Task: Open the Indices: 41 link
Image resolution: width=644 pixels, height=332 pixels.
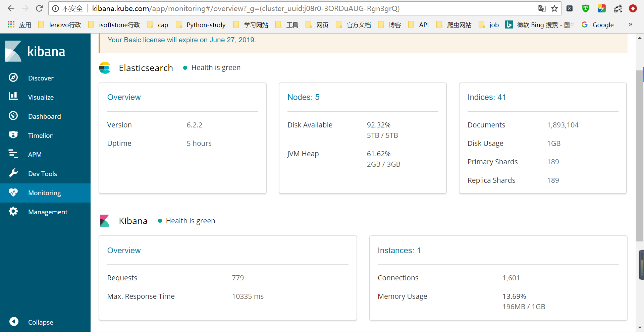Action: tap(487, 97)
